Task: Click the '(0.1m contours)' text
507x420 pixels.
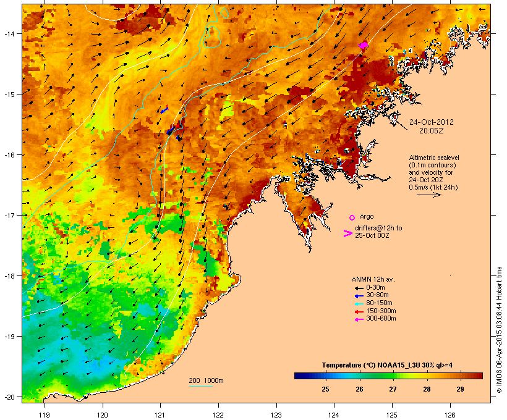Action: pos(433,165)
